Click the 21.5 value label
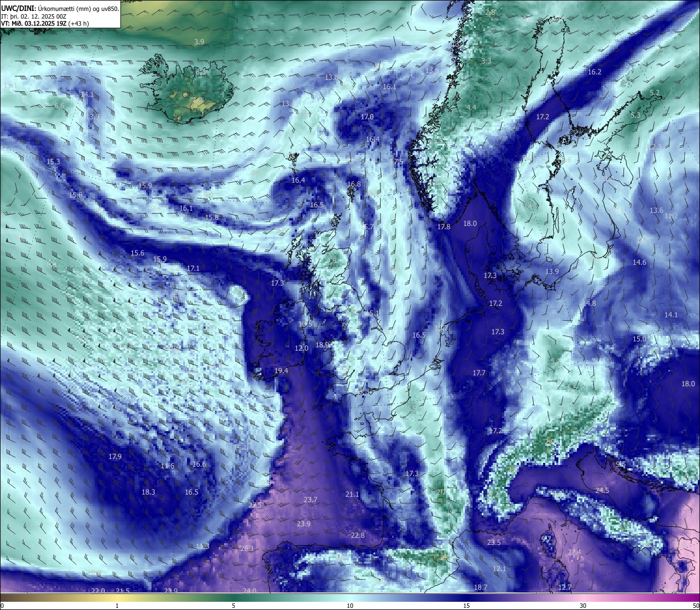700x610 pixels. (123, 590)
